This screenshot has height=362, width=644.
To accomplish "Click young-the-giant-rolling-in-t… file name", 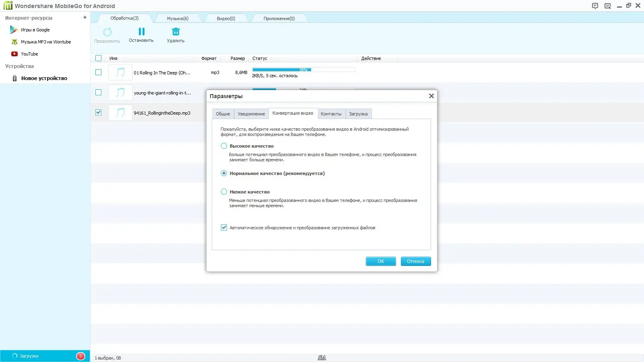I will [x=162, y=93].
